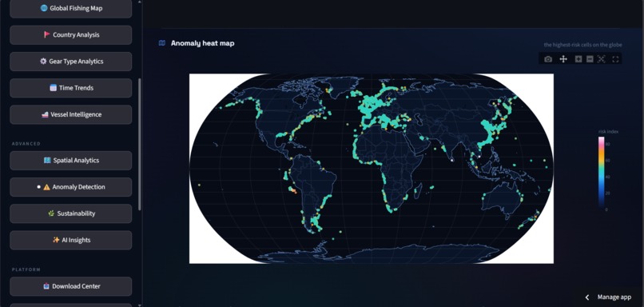Open the heat map in fullscreen
644x307 pixels.
pyautogui.click(x=615, y=59)
